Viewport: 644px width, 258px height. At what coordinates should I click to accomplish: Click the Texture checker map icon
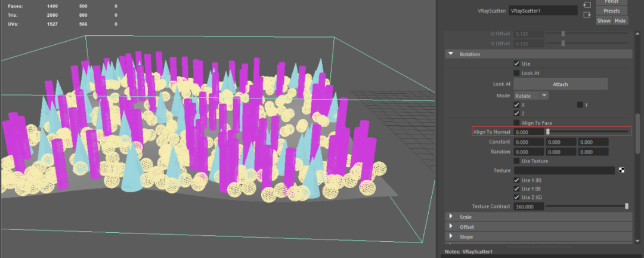[x=623, y=171]
